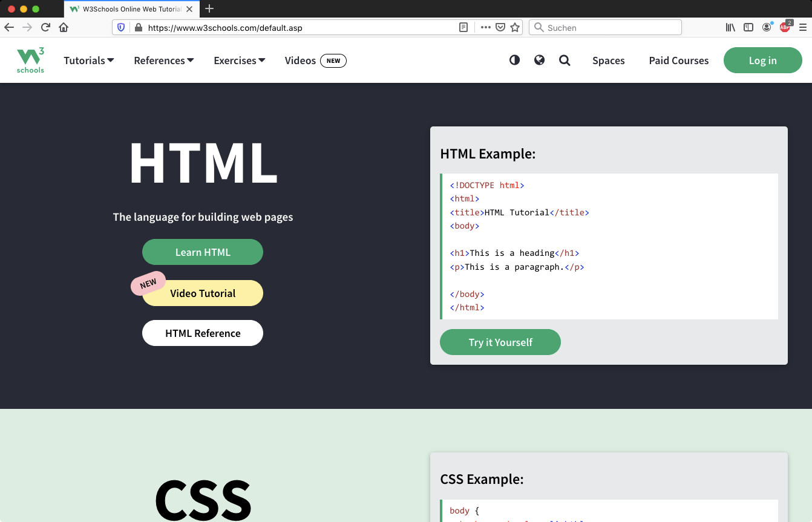The width and height of the screenshot is (812, 522).
Task: Bookmark this page with star
Action: [515, 27]
